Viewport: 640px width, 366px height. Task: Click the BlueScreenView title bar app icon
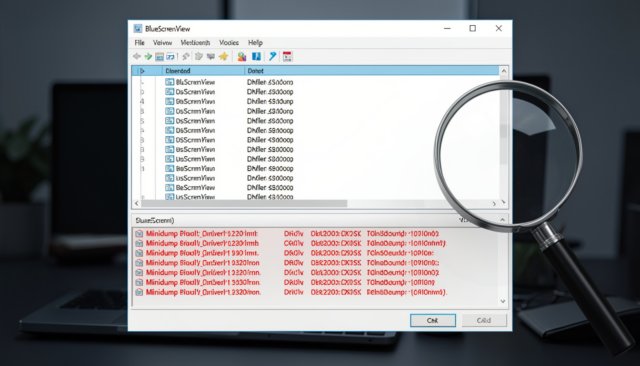click(138, 29)
